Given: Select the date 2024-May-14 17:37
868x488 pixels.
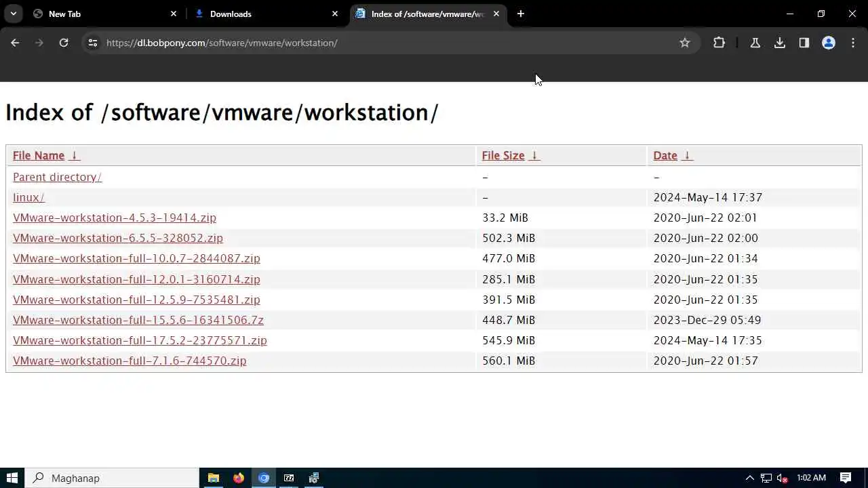Looking at the screenshot, I should click(x=708, y=197).
